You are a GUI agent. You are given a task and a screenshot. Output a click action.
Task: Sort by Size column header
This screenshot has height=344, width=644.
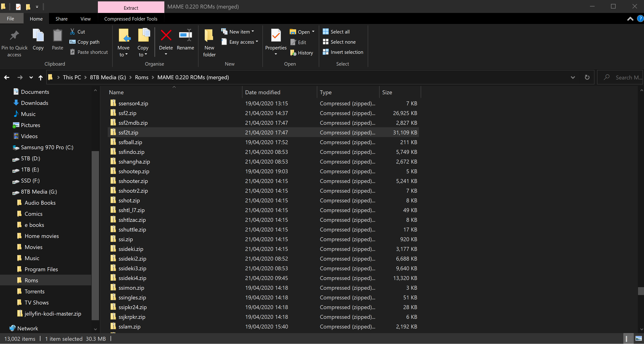point(400,92)
